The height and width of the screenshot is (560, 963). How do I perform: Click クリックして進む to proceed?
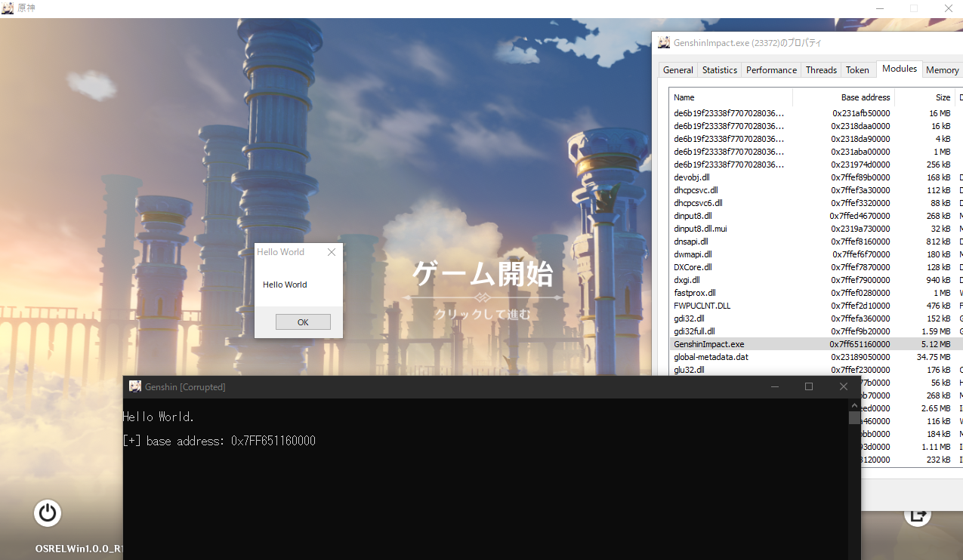483,314
